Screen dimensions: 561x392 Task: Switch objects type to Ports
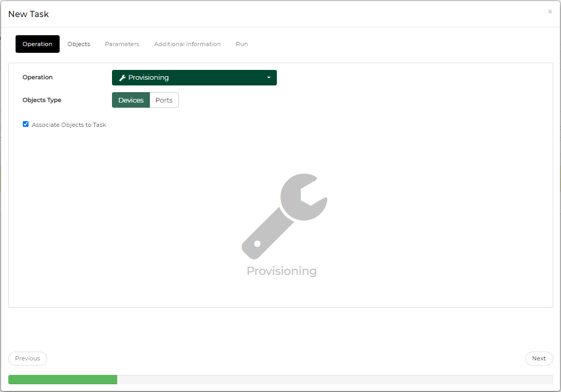[164, 100]
